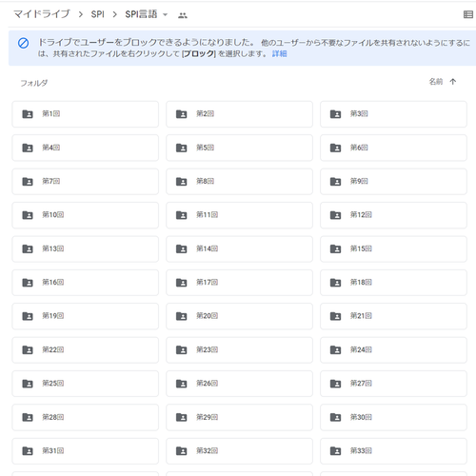476x476 pixels.
Task: Click the shared folder icon of 第2回
Action: 182,114
